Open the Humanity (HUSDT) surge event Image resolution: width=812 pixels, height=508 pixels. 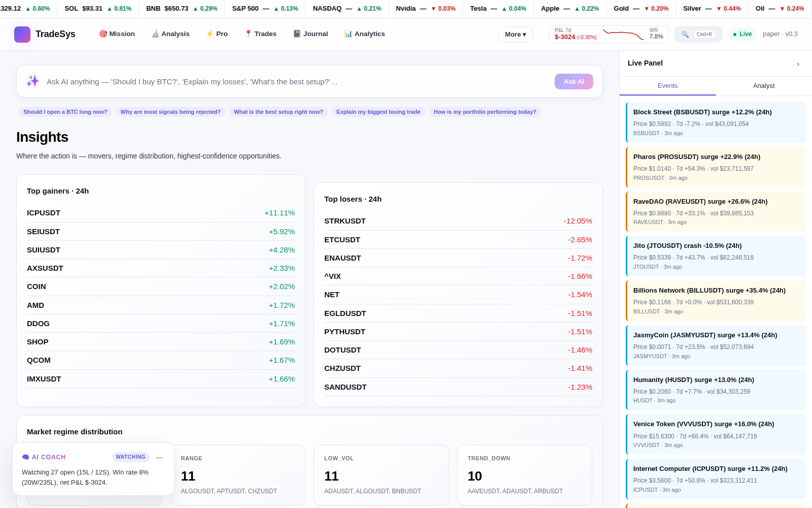click(716, 390)
